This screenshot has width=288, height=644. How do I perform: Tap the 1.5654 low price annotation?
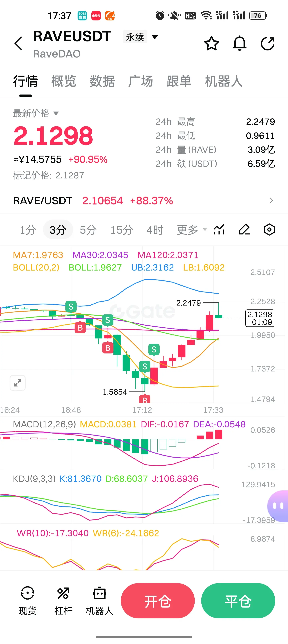[x=115, y=392]
